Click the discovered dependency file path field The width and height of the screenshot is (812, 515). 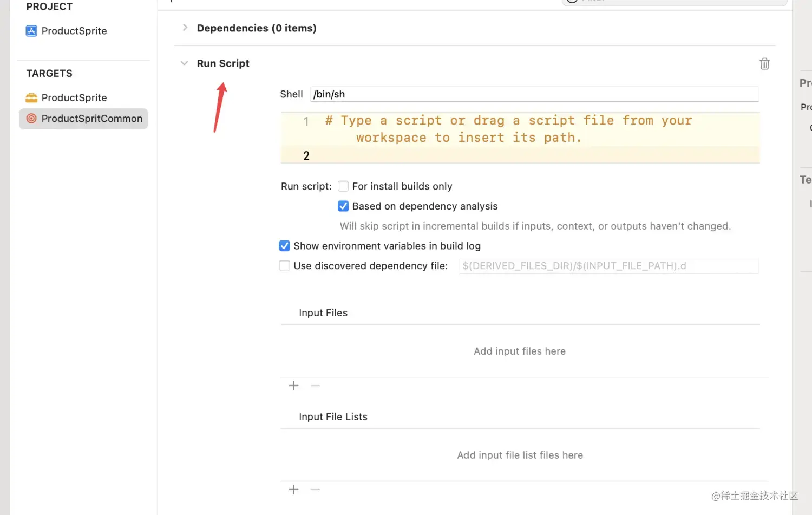(x=609, y=266)
